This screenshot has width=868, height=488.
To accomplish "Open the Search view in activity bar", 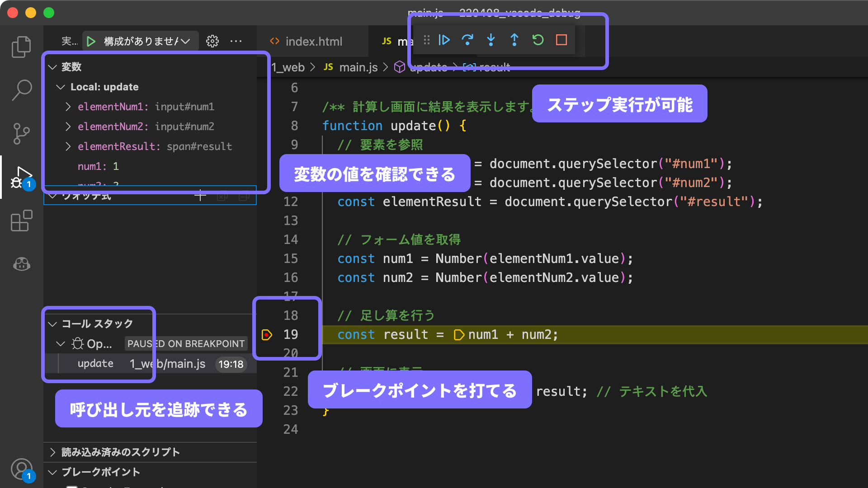I will tap(21, 90).
